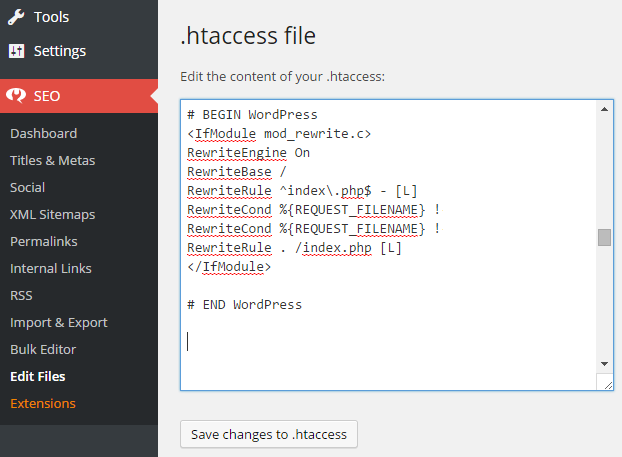Open the orange Extensions link

43,403
